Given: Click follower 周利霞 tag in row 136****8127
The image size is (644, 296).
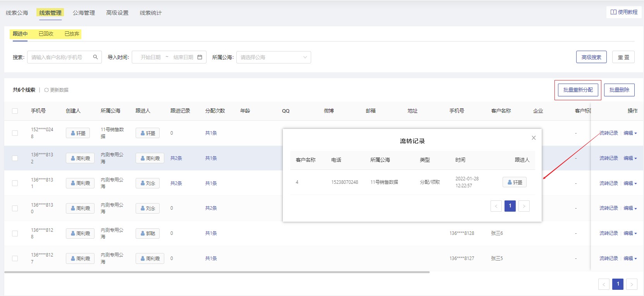Looking at the screenshot, I should coord(150,258).
